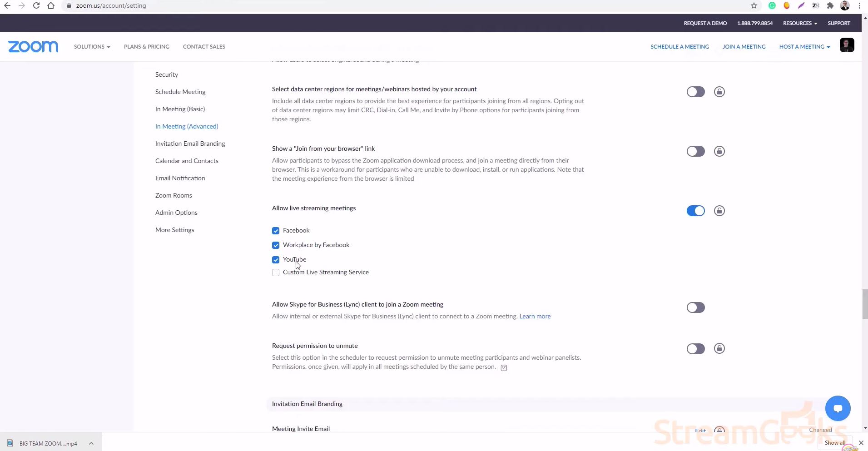Click the scrollbar down arrow
The image size is (868, 451).
click(x=865, y=428)
